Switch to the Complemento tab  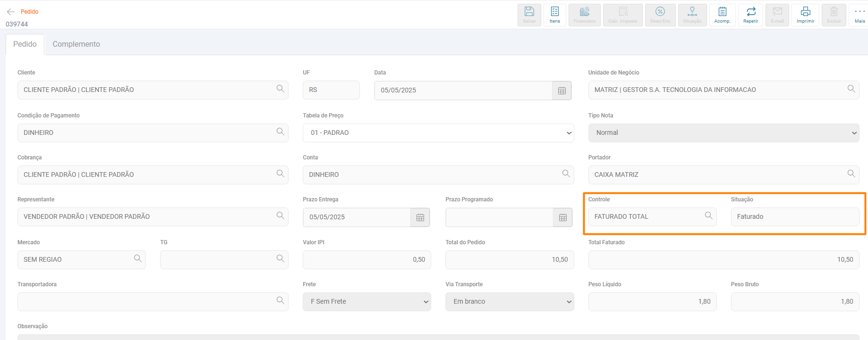76,44
